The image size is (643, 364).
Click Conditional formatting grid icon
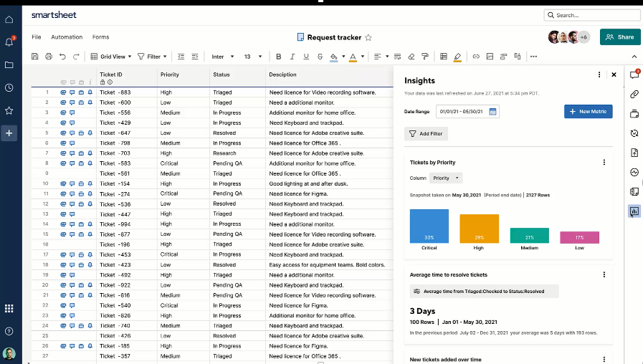[x=444, y=57]
